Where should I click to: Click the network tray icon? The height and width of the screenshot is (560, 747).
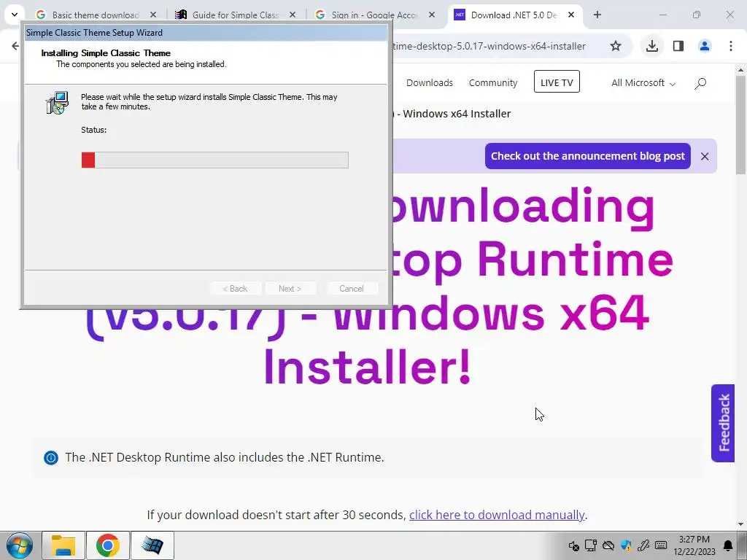[x=591, y=545]
